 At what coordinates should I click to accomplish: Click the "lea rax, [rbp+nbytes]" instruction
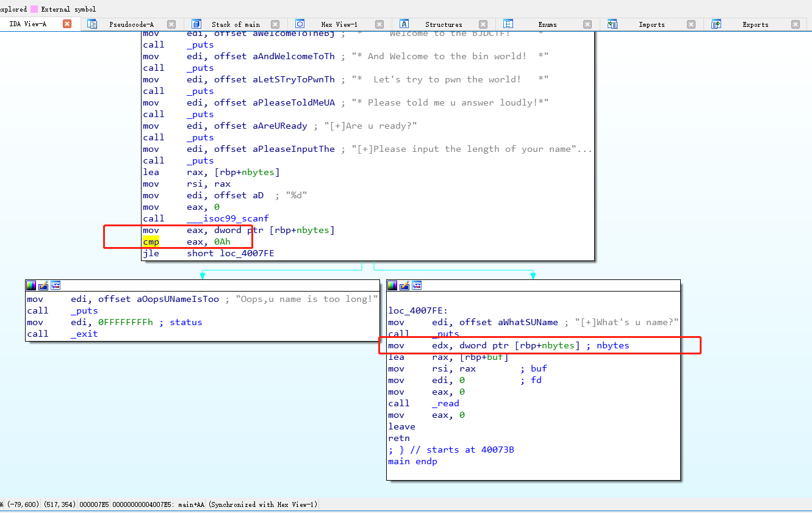tap(211, 172)
